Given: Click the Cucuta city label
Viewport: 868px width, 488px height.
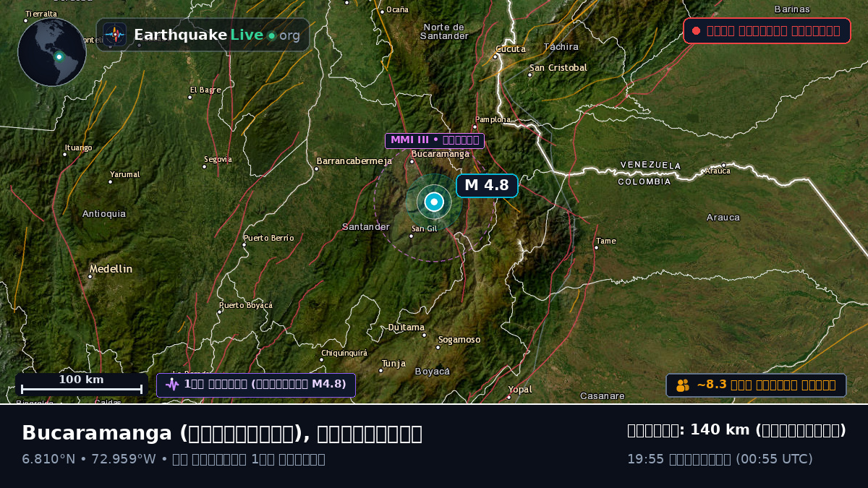Looking at the screenshot, I should coord(510,49).
